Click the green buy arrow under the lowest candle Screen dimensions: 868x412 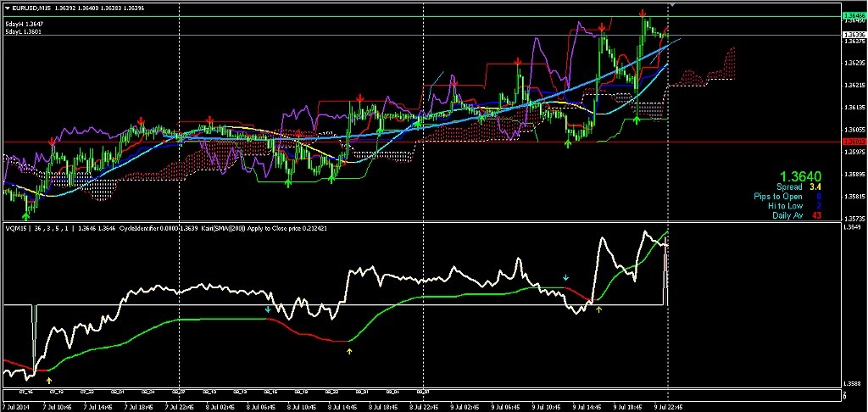(x=25, y=217)
